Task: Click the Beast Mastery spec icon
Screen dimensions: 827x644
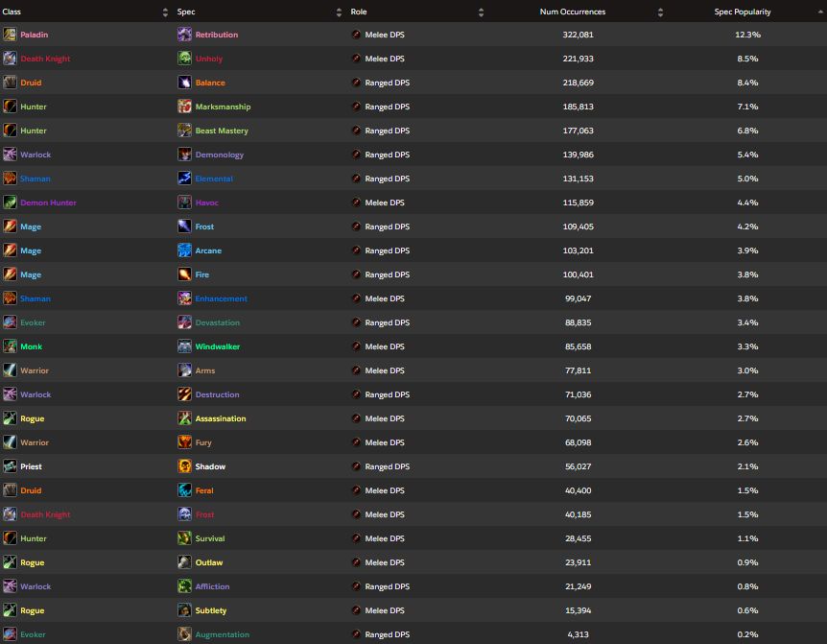Action: pyautogui.click(x=184, y=131)
